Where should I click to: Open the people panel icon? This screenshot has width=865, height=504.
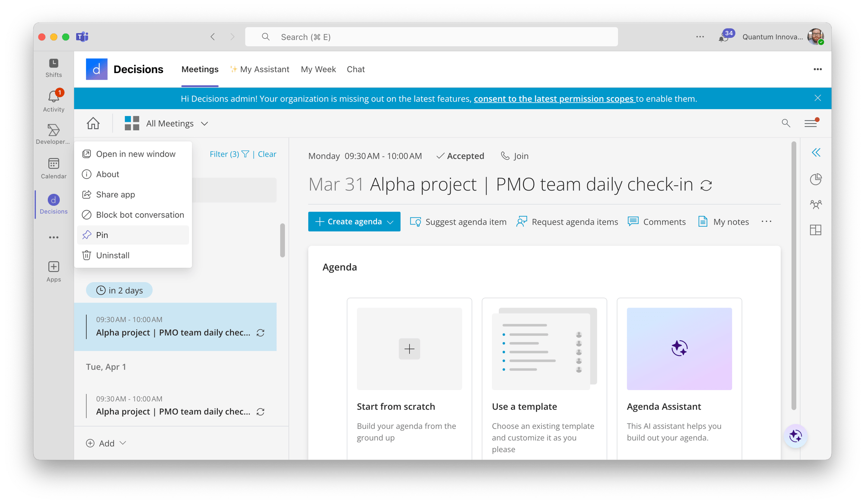click(x=816, y=205)
